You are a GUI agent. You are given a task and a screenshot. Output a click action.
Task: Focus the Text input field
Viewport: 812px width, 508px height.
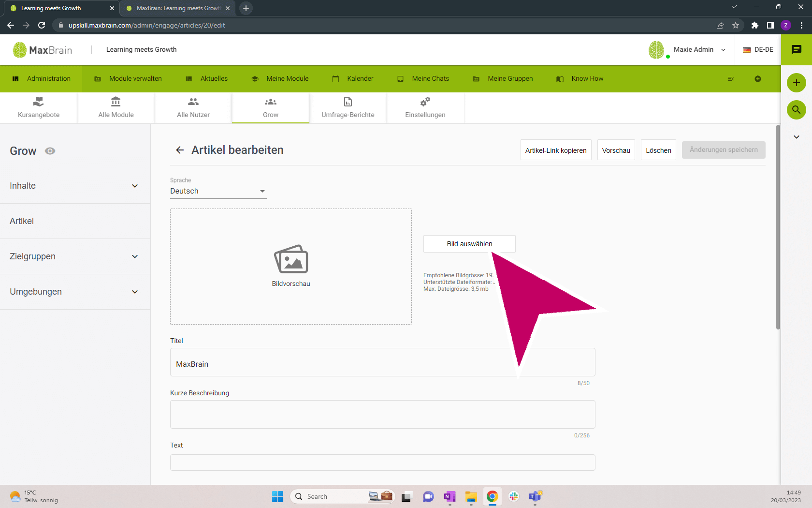383,463
